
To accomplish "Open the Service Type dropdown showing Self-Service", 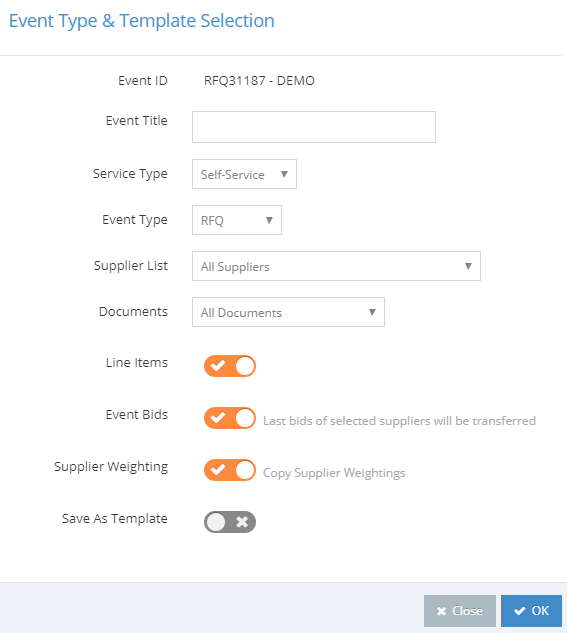I will tap(244, 174).
